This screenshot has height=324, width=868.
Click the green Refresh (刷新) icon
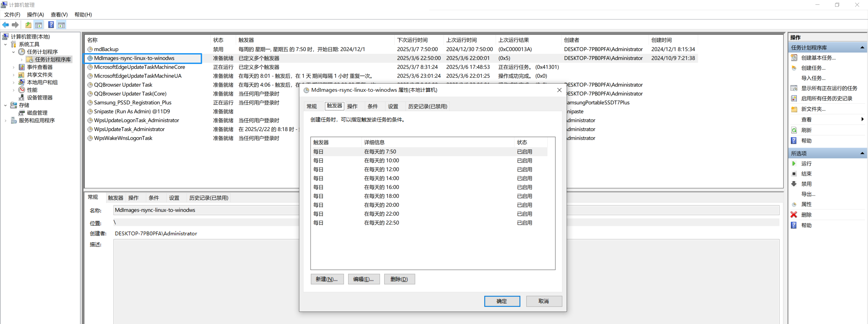click(794, 130)
